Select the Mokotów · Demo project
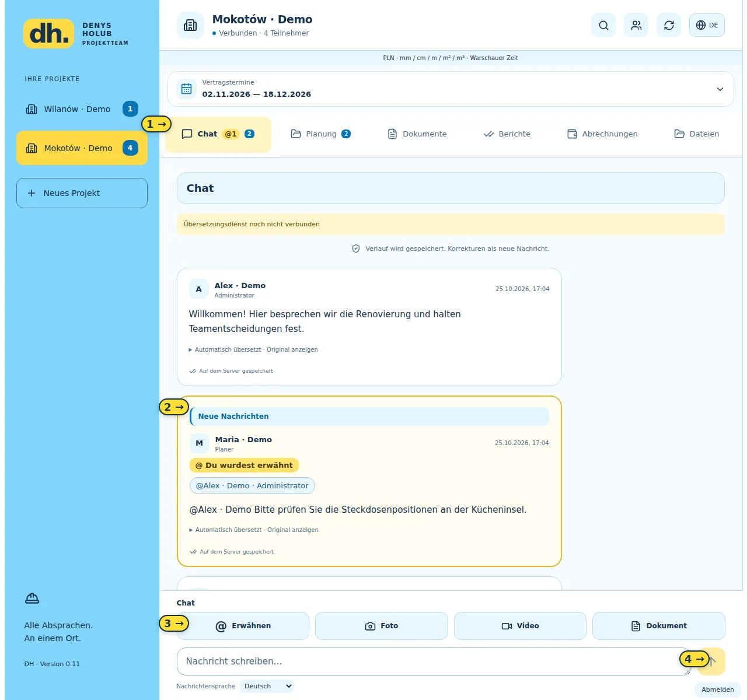The width and height of the screenshot is (747, 700). [82, 148]
